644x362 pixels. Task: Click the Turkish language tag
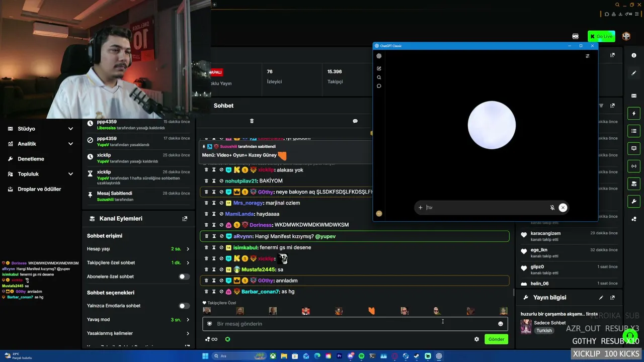[x=544, y=331]
